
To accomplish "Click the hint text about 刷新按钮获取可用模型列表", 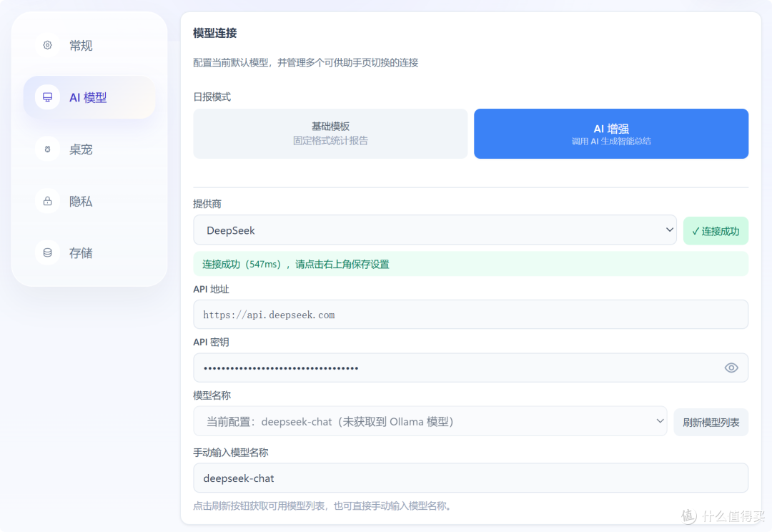I will [x=322, y=506].
